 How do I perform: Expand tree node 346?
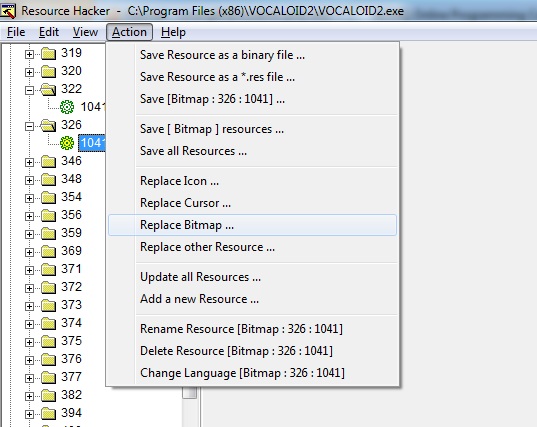pos(29,162)
